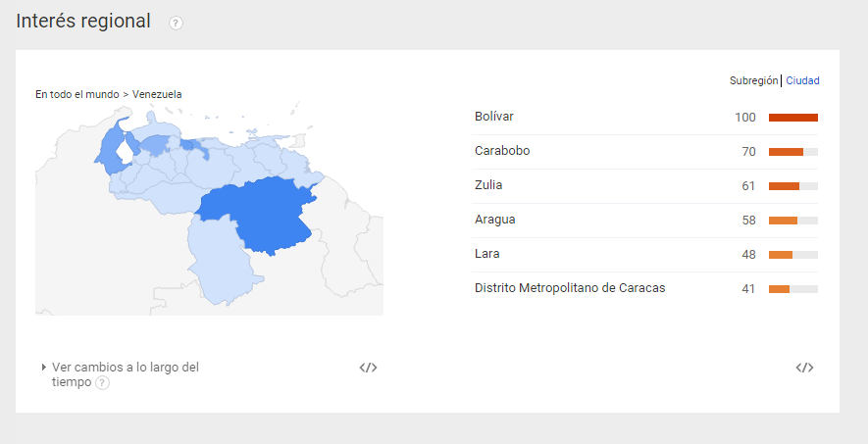Open the 'En todo el mundo' breadcrumb link
Image resolution: width=868 pixels, height=444 pixels.
pos(77,94)
